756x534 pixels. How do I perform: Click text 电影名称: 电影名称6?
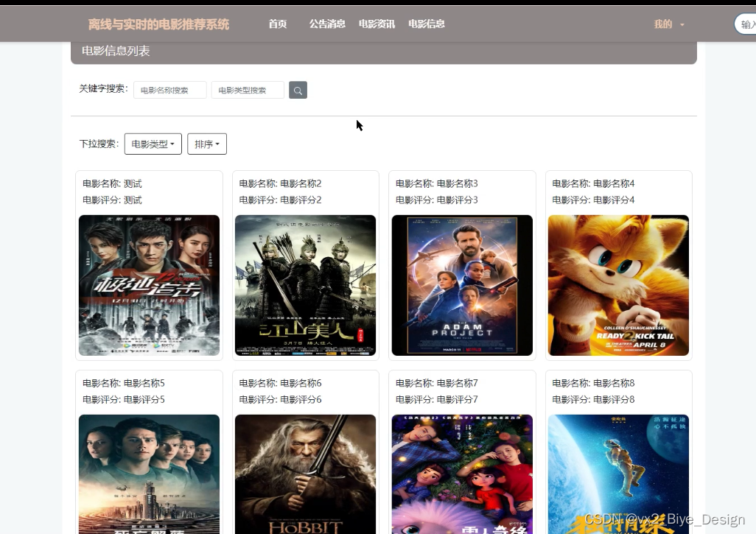coord(280,383)
